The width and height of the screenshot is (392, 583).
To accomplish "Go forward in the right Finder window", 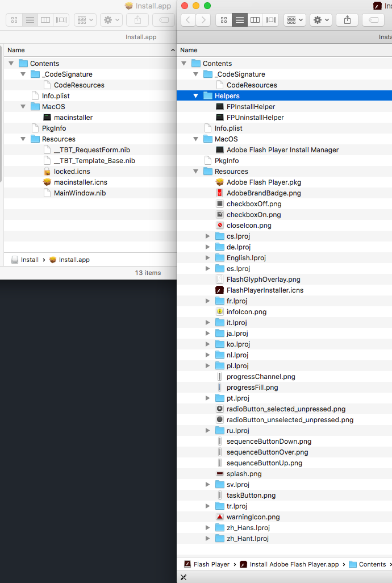I will pyautogui.click(x=203, y=20).
